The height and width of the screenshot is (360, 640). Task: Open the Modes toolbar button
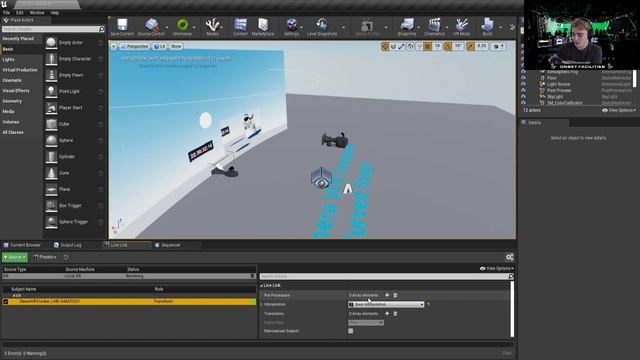point(212,25)
